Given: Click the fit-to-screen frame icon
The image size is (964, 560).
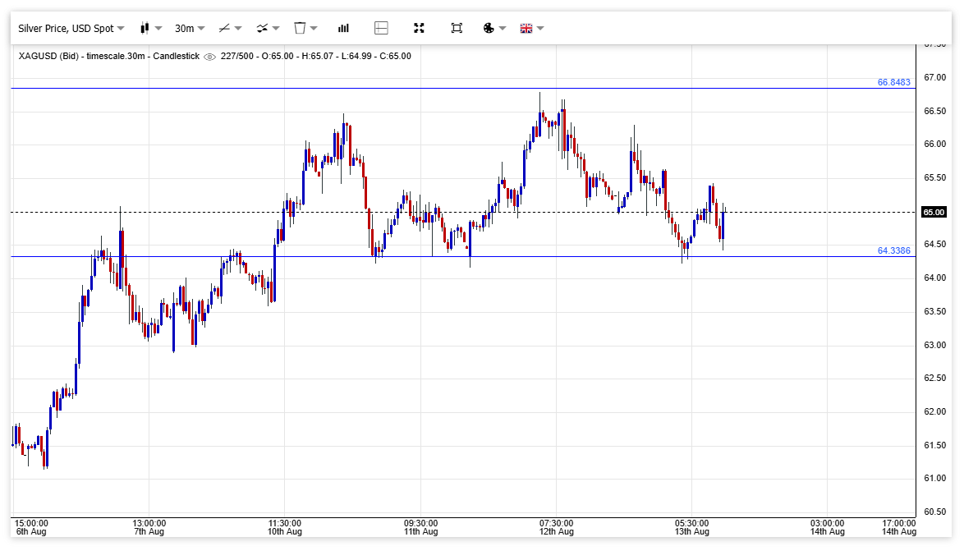Looking at the screenshot, I should [x=457, y=28].
